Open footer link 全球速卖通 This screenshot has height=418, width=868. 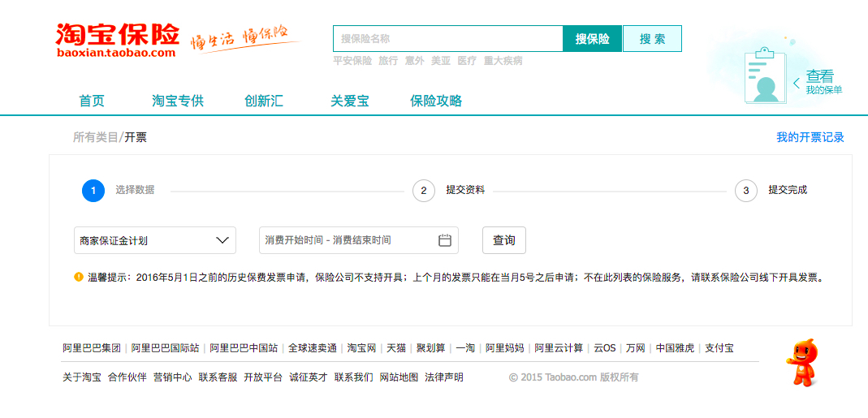tap(313, 348)
